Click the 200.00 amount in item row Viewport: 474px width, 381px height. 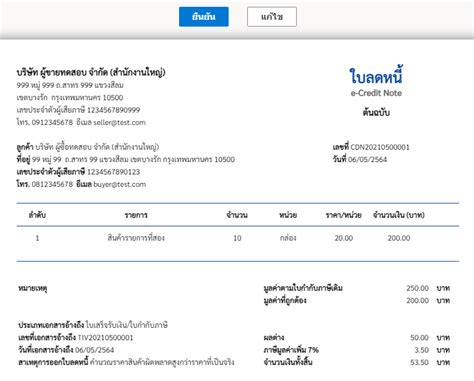(x=399, y=238)
